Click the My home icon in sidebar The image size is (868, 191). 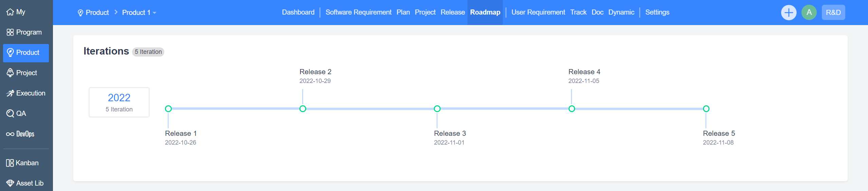pos(10,12)
